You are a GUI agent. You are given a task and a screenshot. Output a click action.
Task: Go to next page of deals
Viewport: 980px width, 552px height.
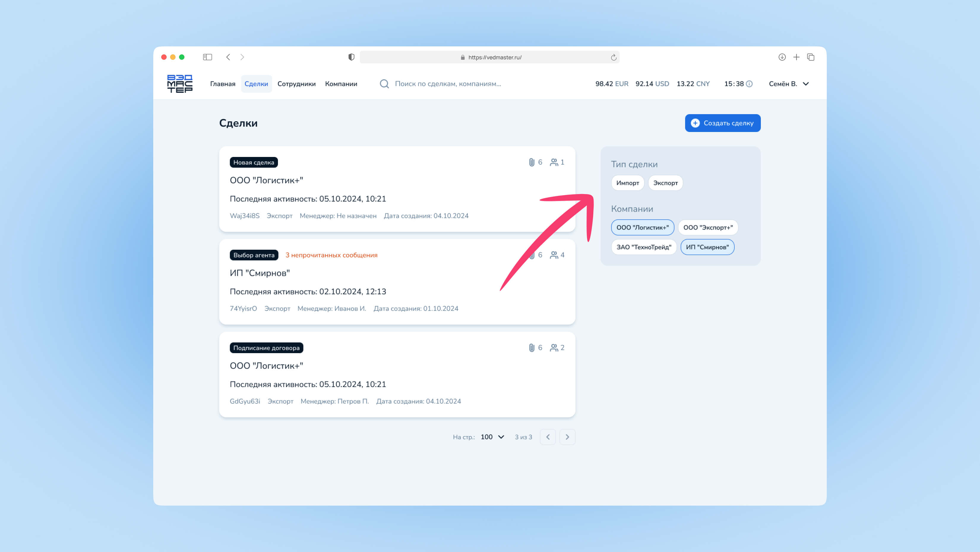coord(567,437)
